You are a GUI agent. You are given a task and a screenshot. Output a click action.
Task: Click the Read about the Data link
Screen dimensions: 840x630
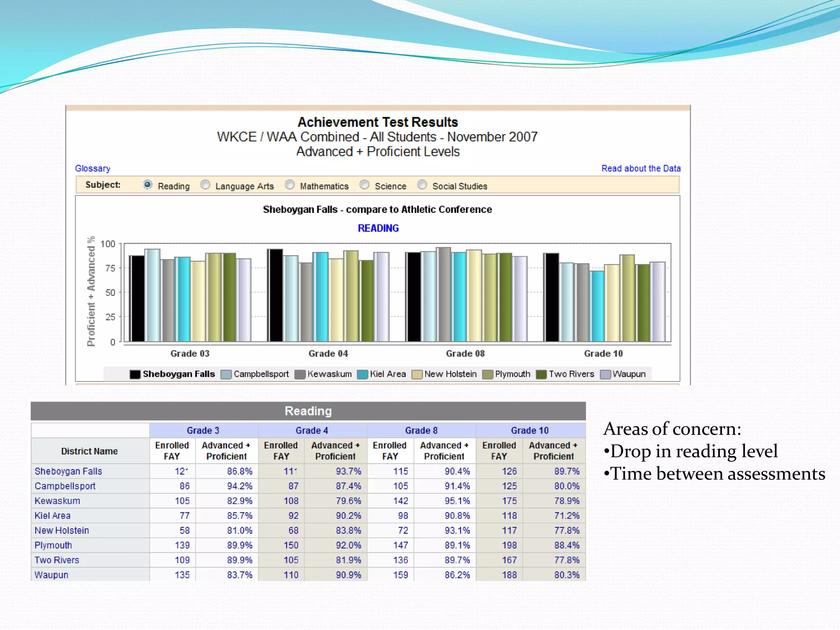(641, 169)
